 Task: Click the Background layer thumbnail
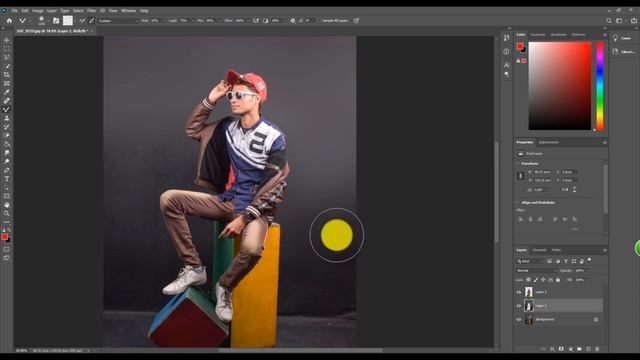pyautogui.click(x=529, y=319)
